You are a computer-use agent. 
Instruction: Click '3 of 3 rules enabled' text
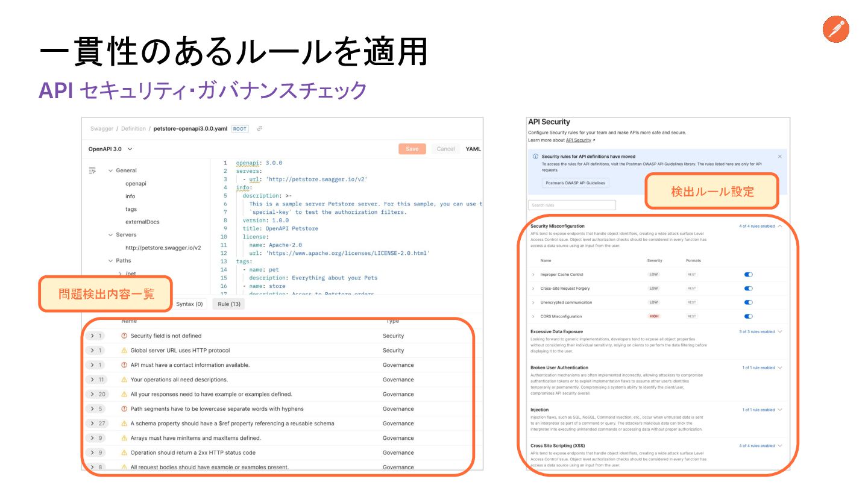tap(757, 331)
